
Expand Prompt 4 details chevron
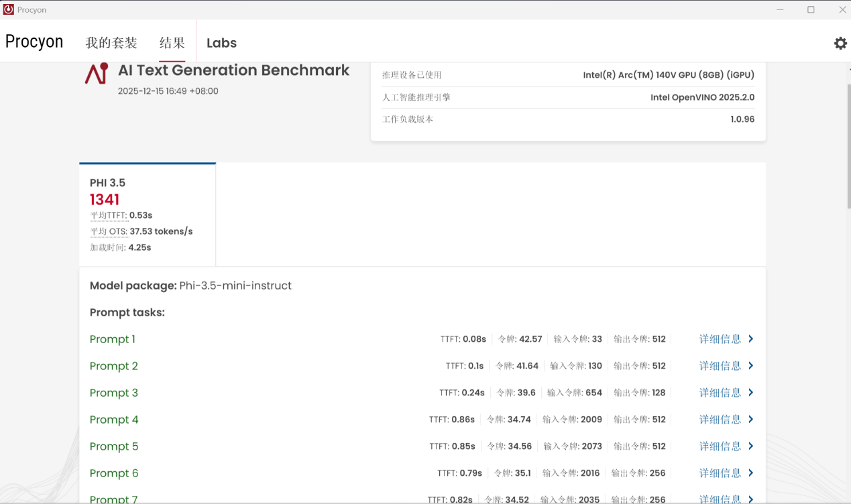(750, 420)
